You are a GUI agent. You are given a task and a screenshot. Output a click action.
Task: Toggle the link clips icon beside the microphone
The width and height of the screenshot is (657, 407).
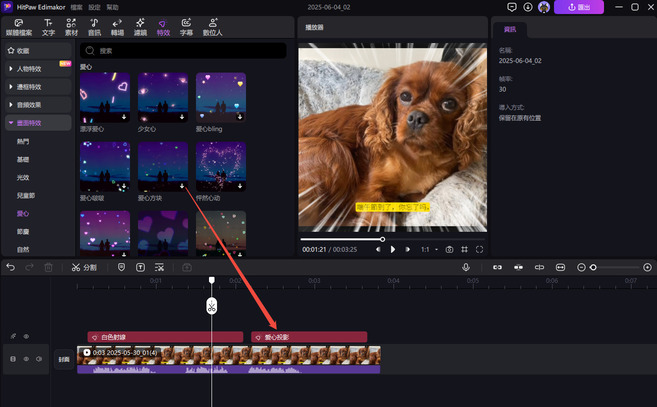pos(497,267)
